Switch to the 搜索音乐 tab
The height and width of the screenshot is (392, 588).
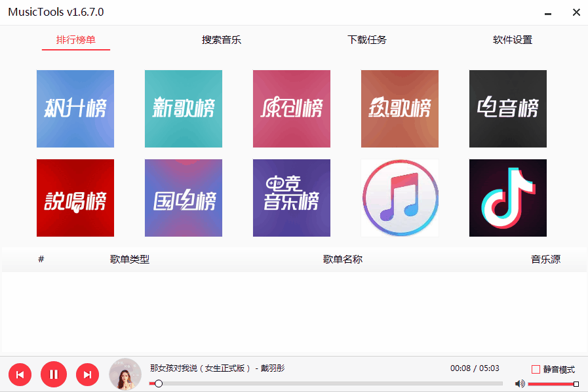click(222, 40)
